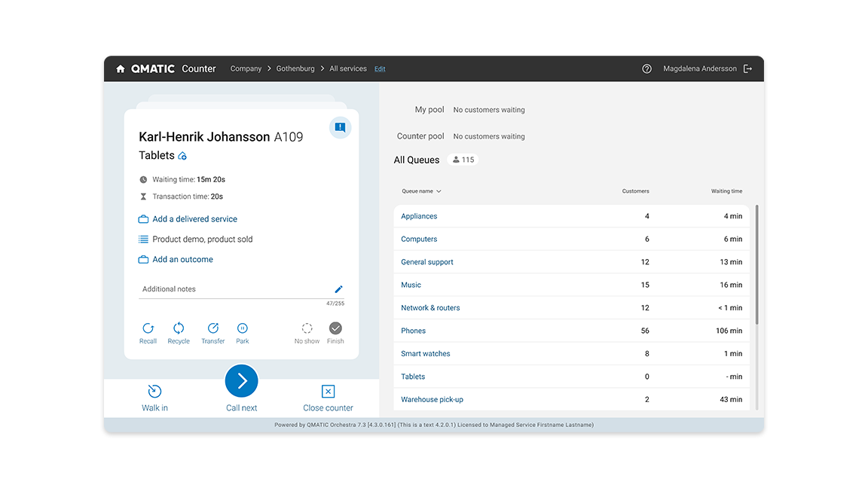This screenshot has height=488, width=868.
Task: Start a Walk in visit
Action: [x=154, y=398]
